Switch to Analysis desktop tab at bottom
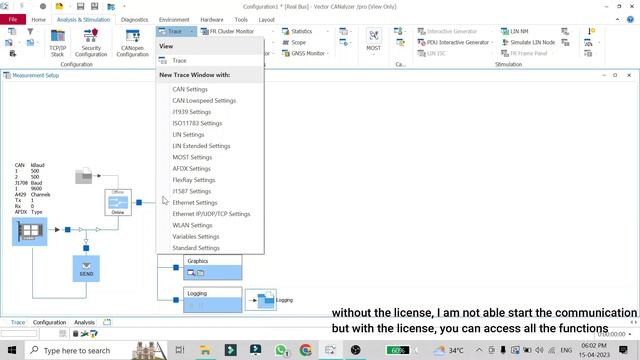 click(x=84, y=322)
